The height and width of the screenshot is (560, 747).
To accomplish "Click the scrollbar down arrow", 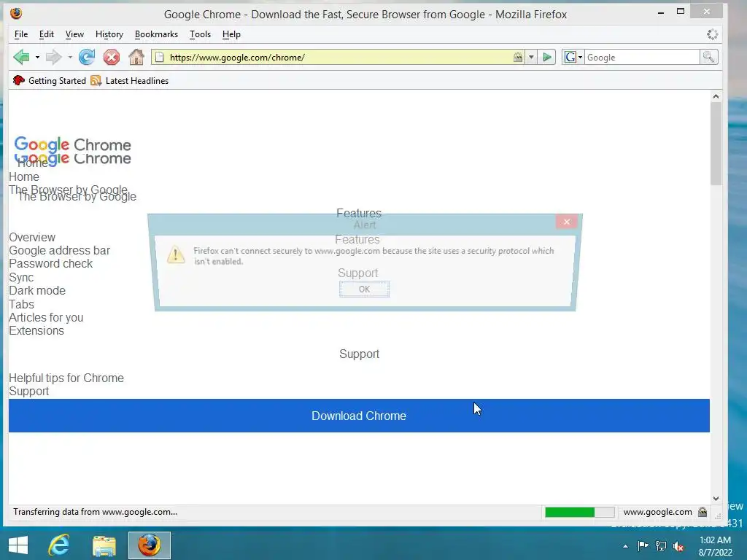I will [716, 498].
